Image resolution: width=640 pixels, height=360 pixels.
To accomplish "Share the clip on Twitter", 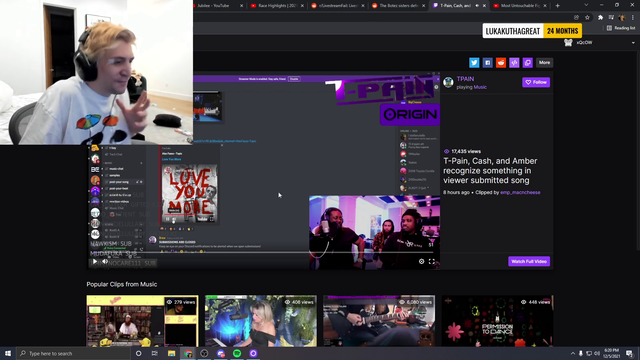I will pos(474,62).
